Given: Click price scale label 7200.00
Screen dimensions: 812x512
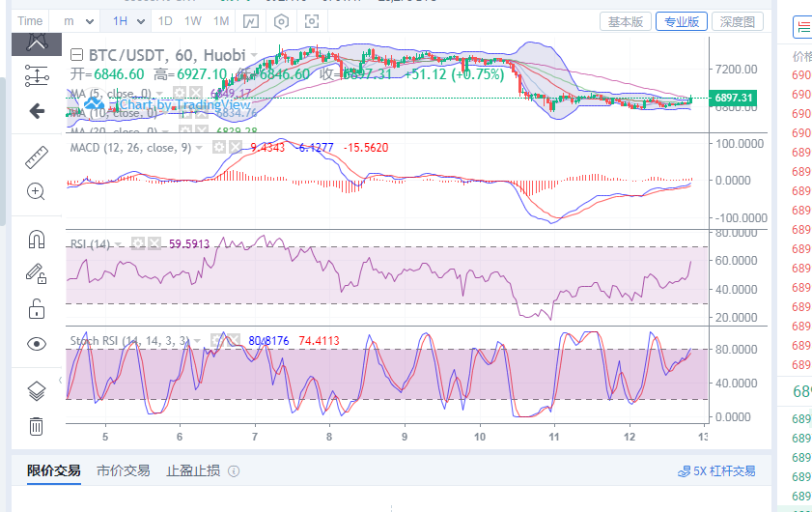Looking at the screenshot, I should point(736,69).
